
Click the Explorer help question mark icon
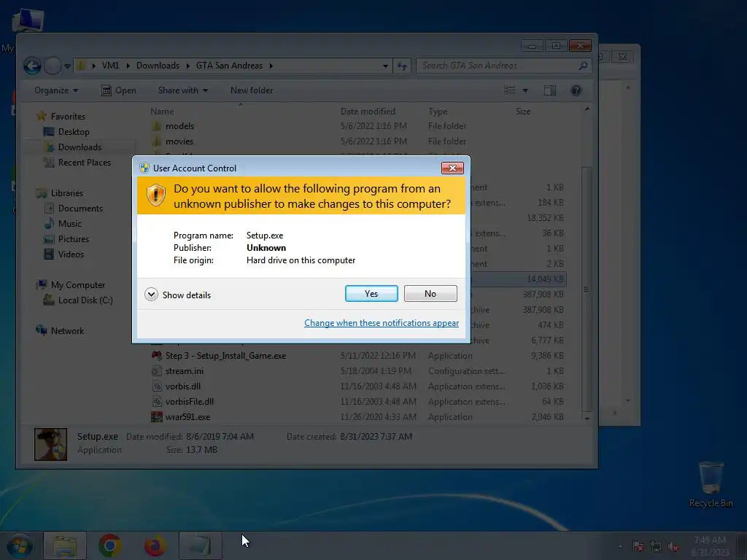click(x=576, y=90)
